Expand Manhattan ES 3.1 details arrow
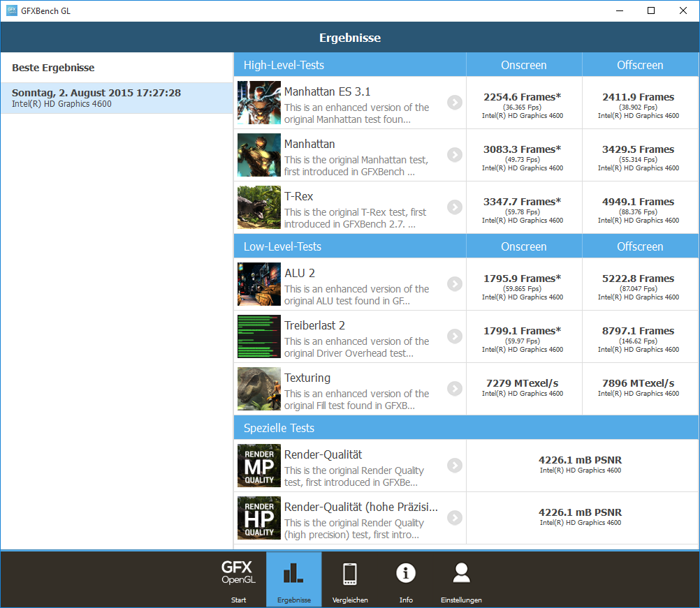Image resolution: width=700 pixels, height=608 pixels. point(455,103)
